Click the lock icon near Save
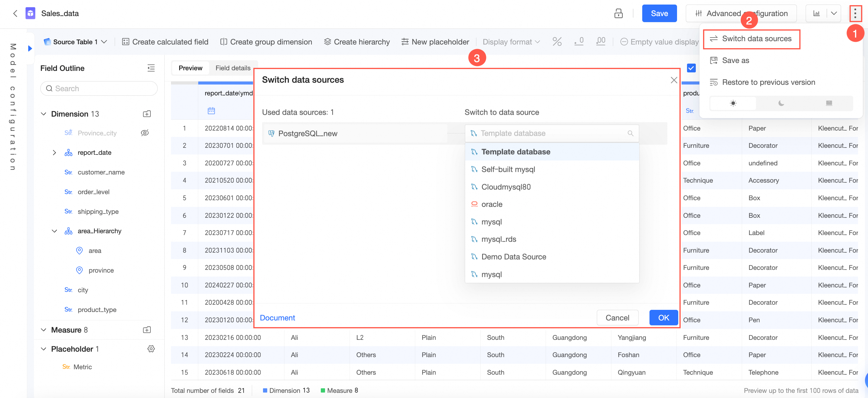This screenshot has width=868, height=398. tap(618, 14)
